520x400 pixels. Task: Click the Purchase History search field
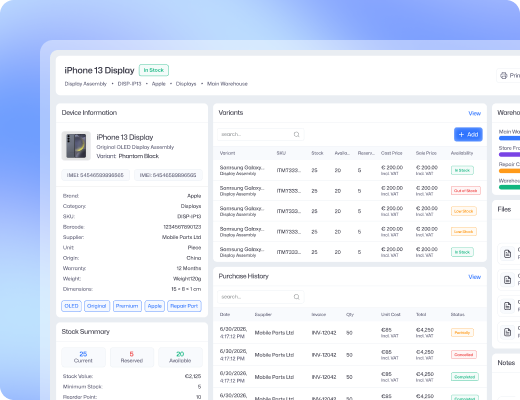(x=260, y=297)
